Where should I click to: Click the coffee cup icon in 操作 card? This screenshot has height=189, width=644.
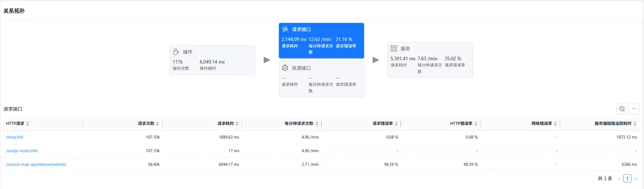(x=176, y=52)
